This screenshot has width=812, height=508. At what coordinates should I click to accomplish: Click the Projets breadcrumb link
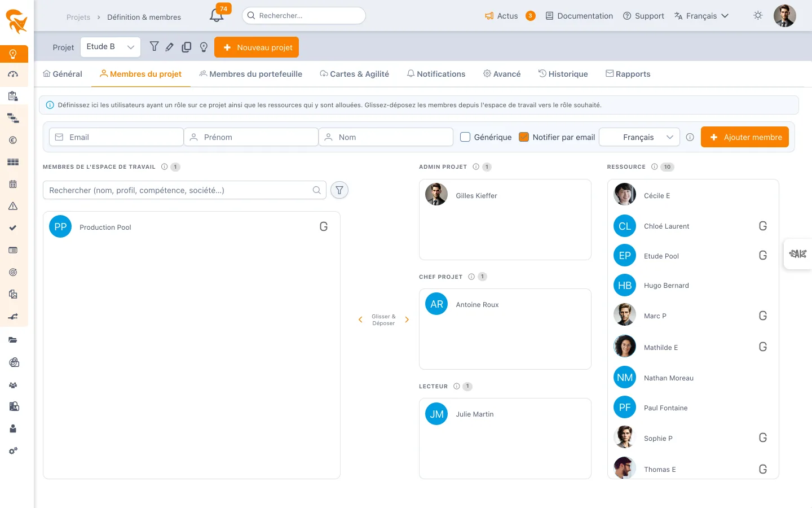pyautogui.click(x=78, y=17)
